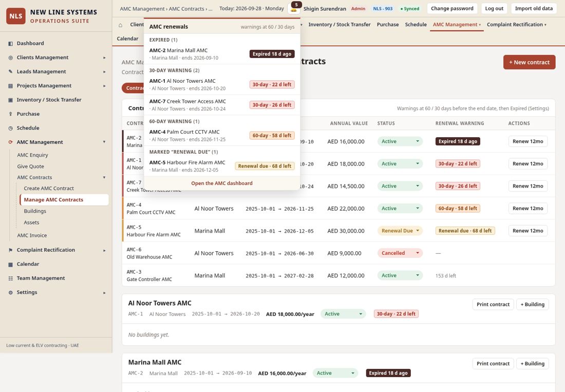Click the Settings gear icon in sidebar
565x392 pixels.
(10, 292)
